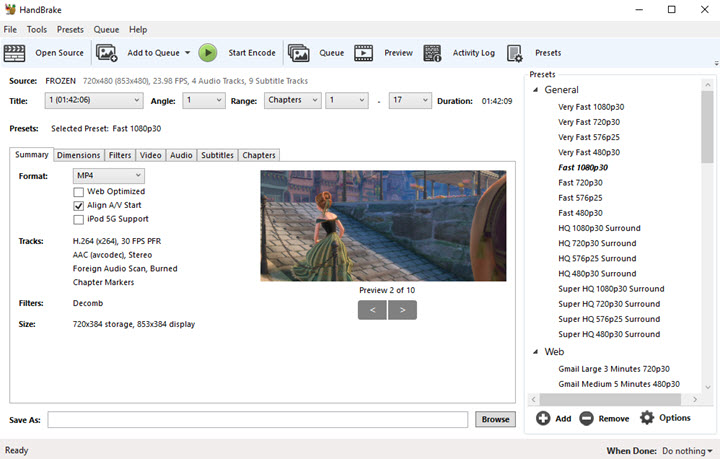720x459 pixels.
Task: Click the Add preset plus icon
Action: point(543,418)
